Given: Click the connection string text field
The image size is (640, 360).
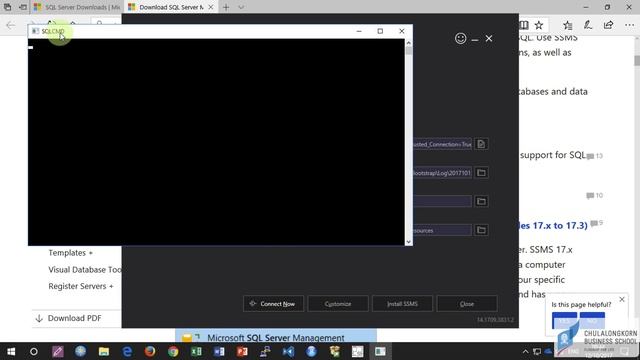Looking at the screenshot, I should coord(442,144).
